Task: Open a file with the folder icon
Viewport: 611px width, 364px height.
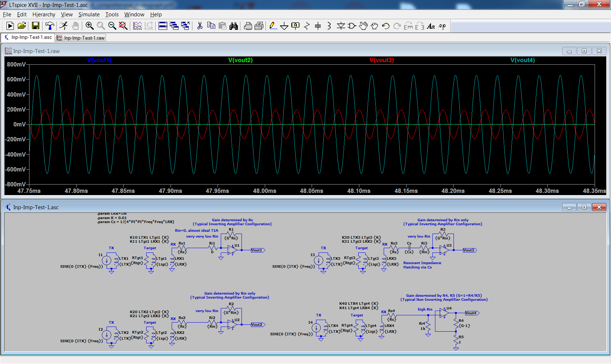Action: tap(22, 26)
